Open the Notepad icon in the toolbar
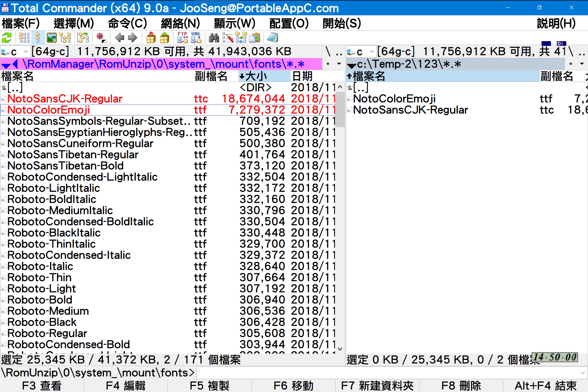Screen dimensions: 588x392 pos(272,38)
